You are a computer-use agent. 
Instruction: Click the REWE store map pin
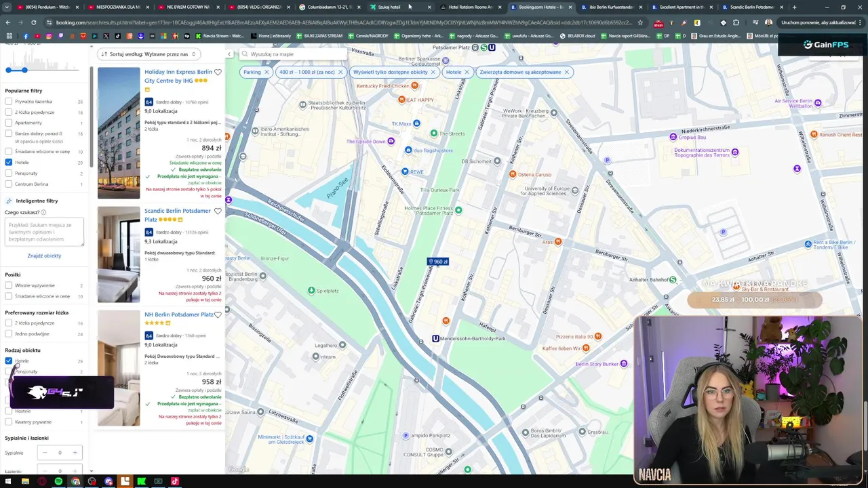pyautogui.click(x=405, y=171)
